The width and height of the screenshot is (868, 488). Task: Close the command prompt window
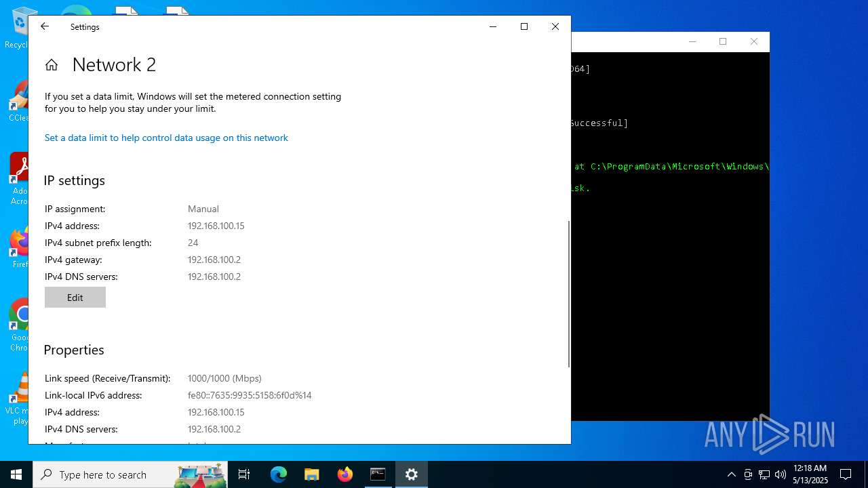click(754, 41)
